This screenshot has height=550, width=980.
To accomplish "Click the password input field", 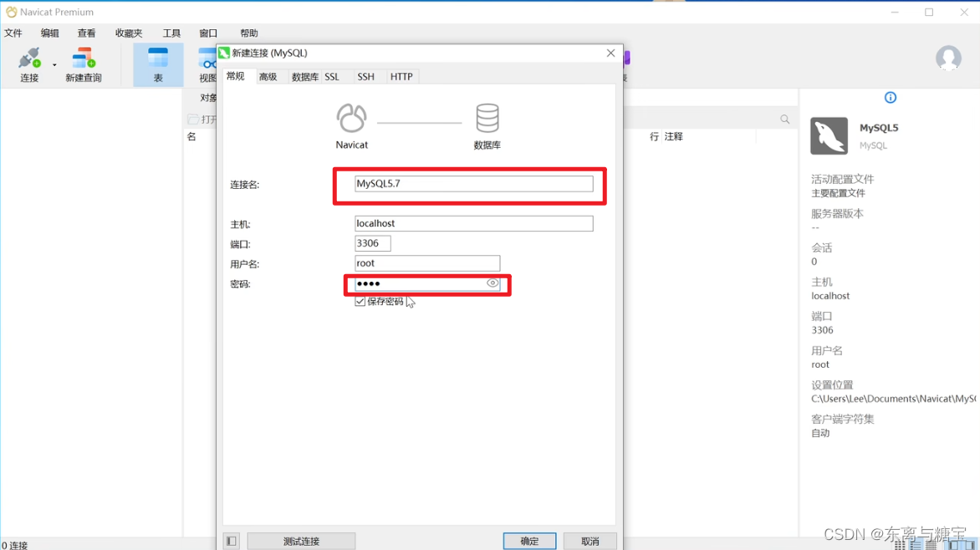I will (x=427, y=283).
